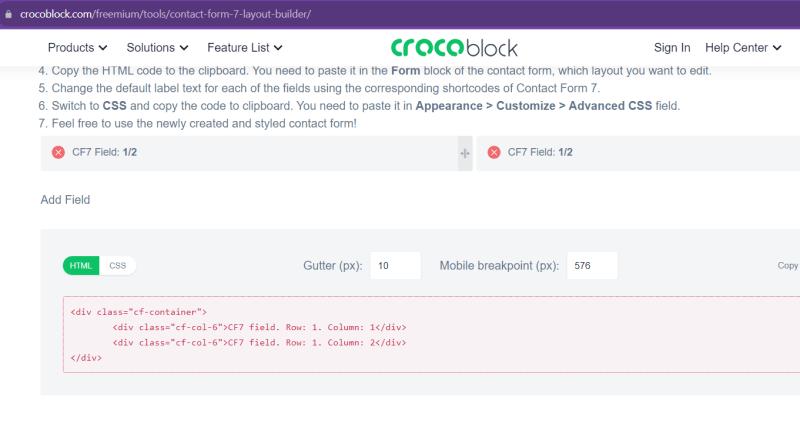800x430 pixels.
Task: Click step 4 text about copying HTML code
Action: 375,70
